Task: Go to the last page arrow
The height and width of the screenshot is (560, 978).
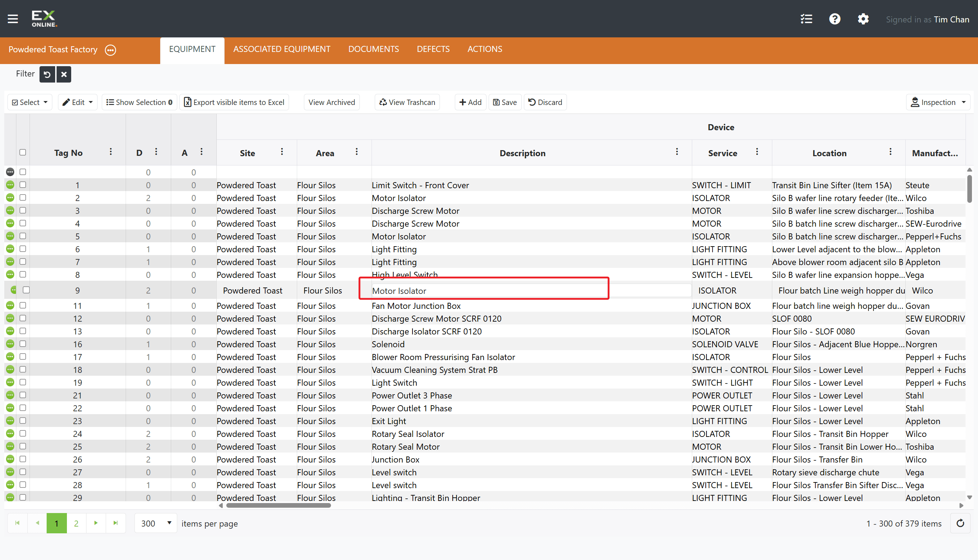Action: click(x=115, y=523)
